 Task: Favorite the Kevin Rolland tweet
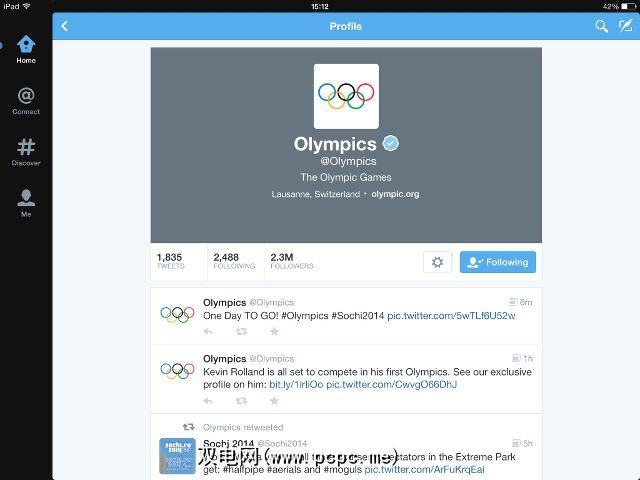pyautogui.click(x=274, y=400)
